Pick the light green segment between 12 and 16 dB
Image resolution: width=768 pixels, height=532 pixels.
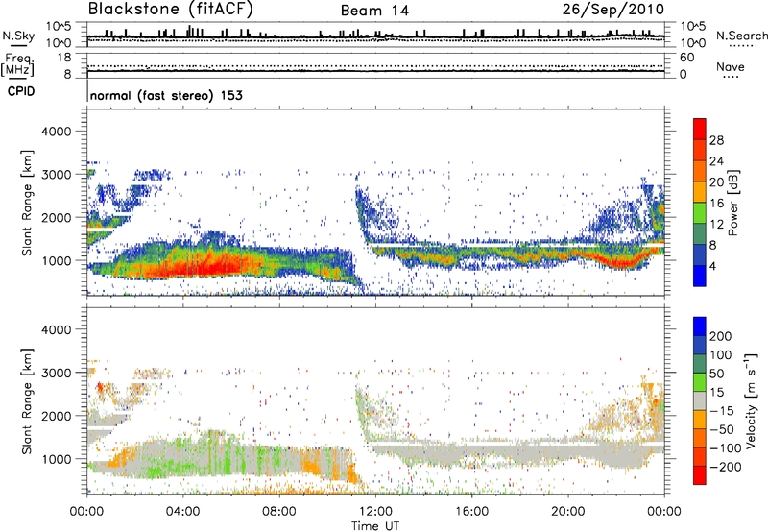tap(700, 212)
